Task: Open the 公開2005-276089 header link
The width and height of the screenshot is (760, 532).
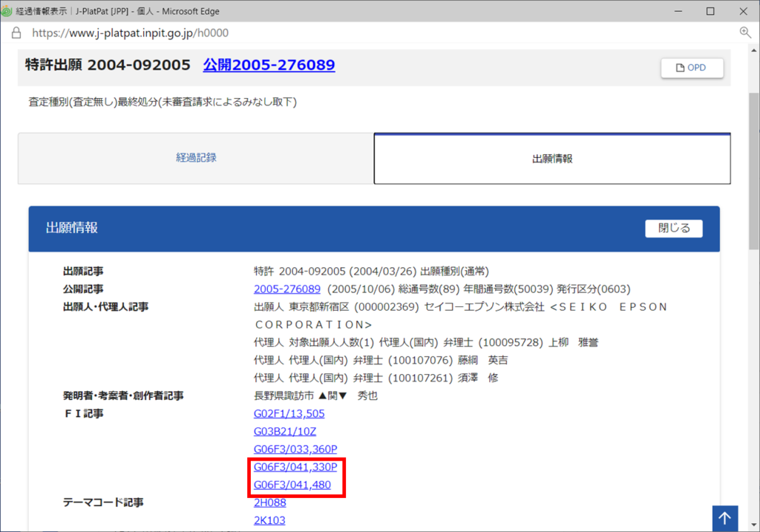Action: pos(269,65)
